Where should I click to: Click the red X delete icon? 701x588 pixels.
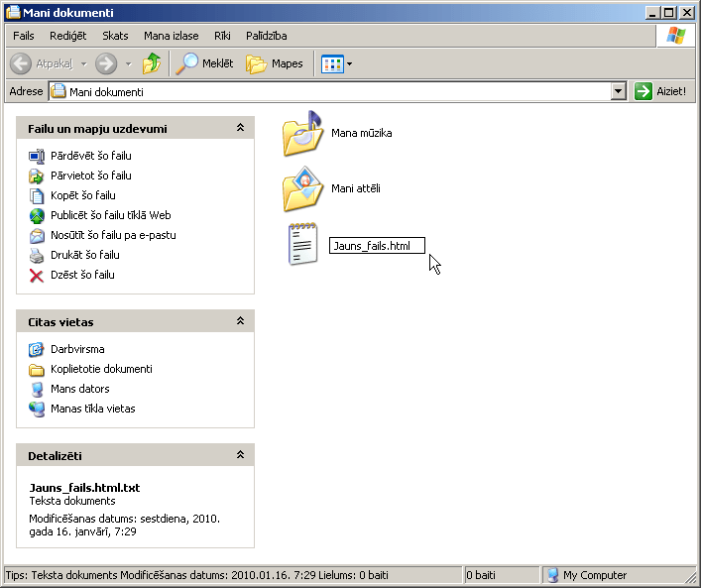[x=37, y=276]
